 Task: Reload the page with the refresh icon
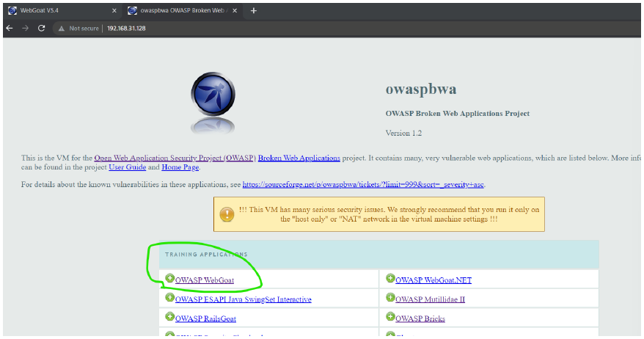click(41, 29)
